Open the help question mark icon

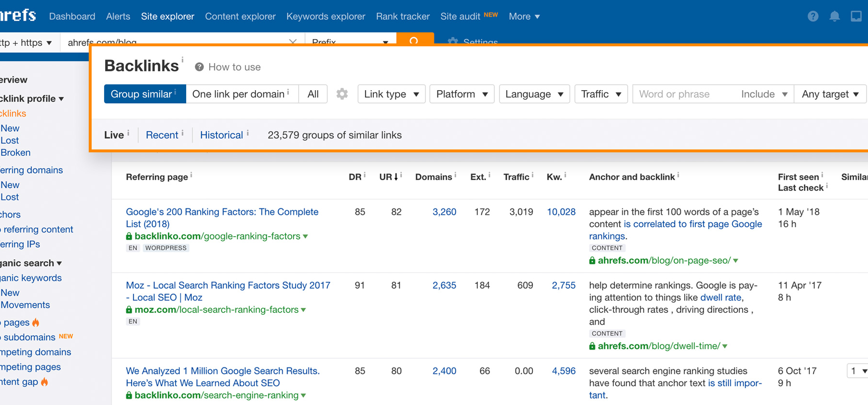(813, 16)
